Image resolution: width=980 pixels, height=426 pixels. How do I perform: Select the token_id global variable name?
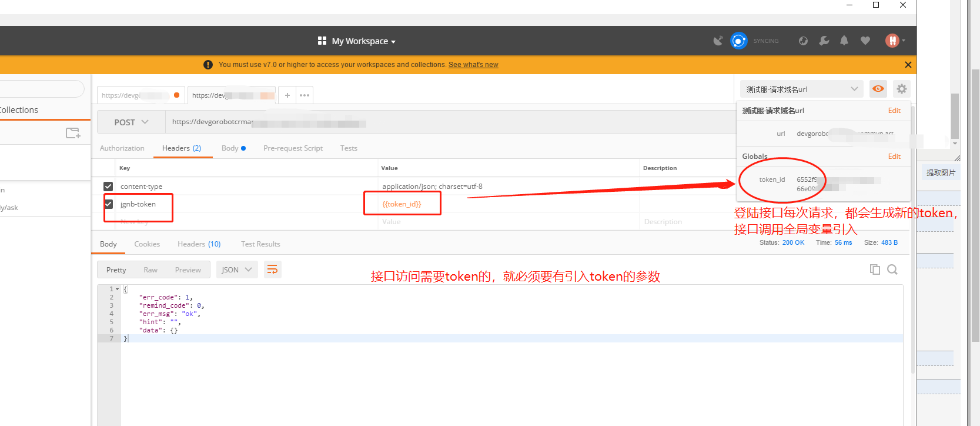click(772, 179)
